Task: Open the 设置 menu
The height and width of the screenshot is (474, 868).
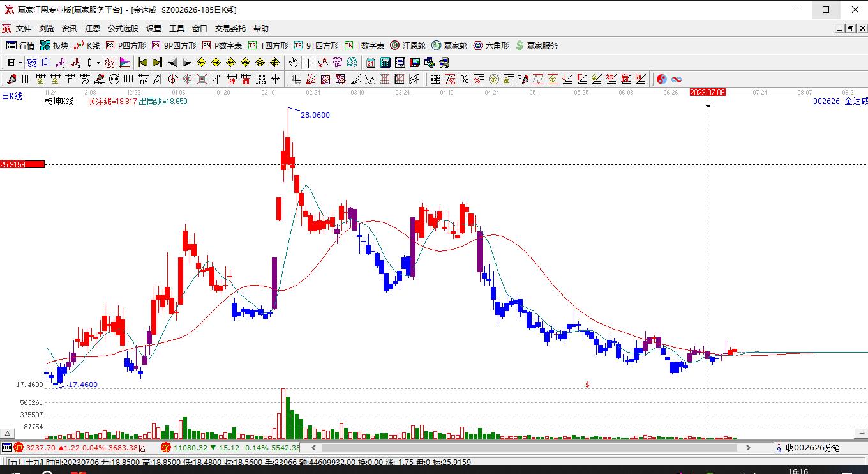Action: 154,28
